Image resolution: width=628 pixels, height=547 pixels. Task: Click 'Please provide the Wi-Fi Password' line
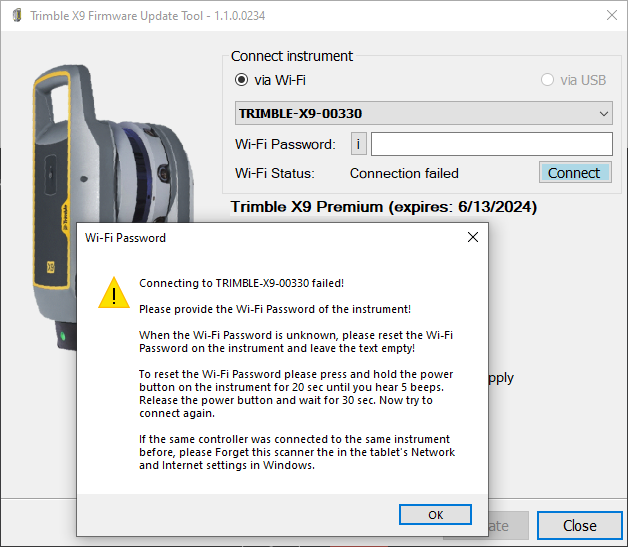[x=275, y=309]
